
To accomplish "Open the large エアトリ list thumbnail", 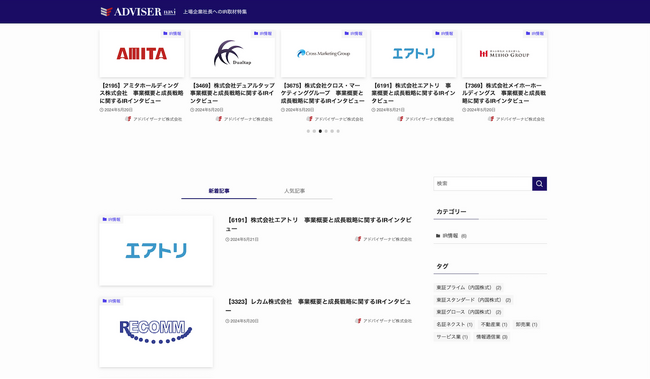I will [x=156, y=250].
